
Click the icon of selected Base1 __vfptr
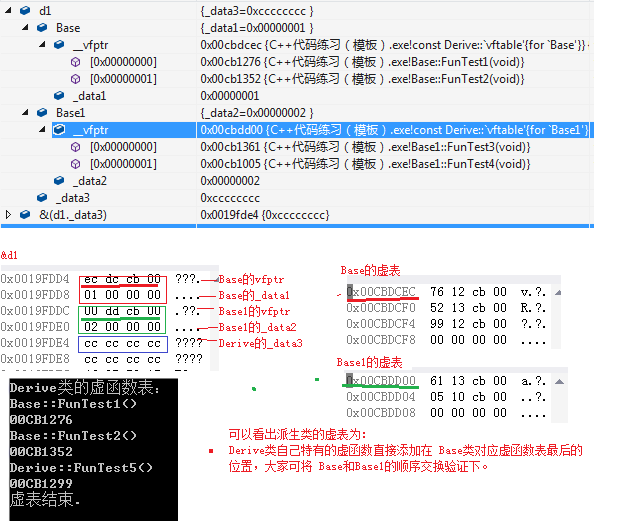pos(59,129)
